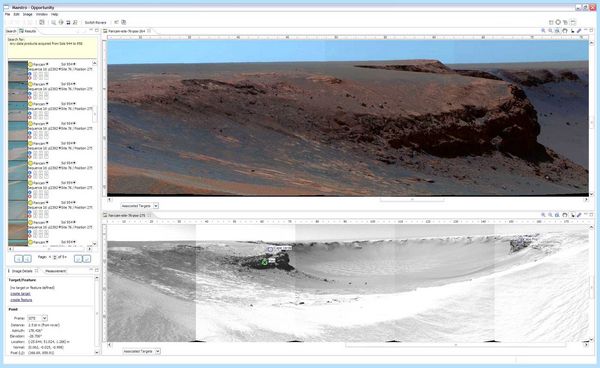
Task: Open the Search tab in left panel
Action: pos(11,31)
